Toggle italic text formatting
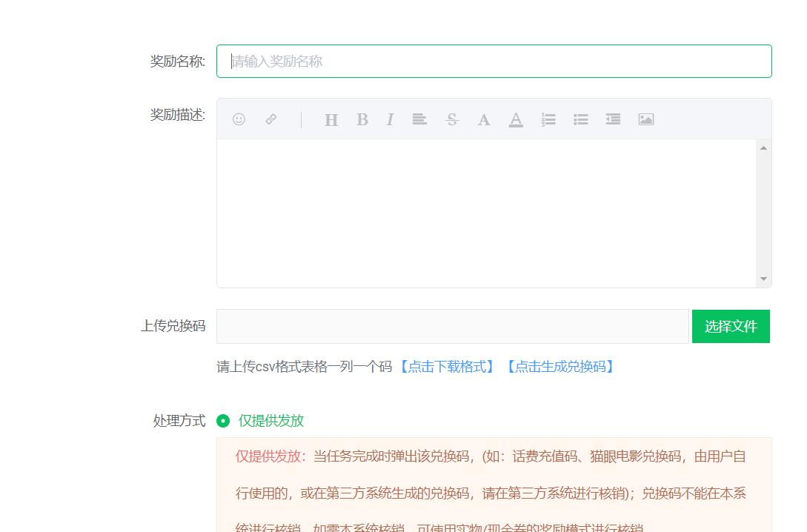 pos(390,120)
